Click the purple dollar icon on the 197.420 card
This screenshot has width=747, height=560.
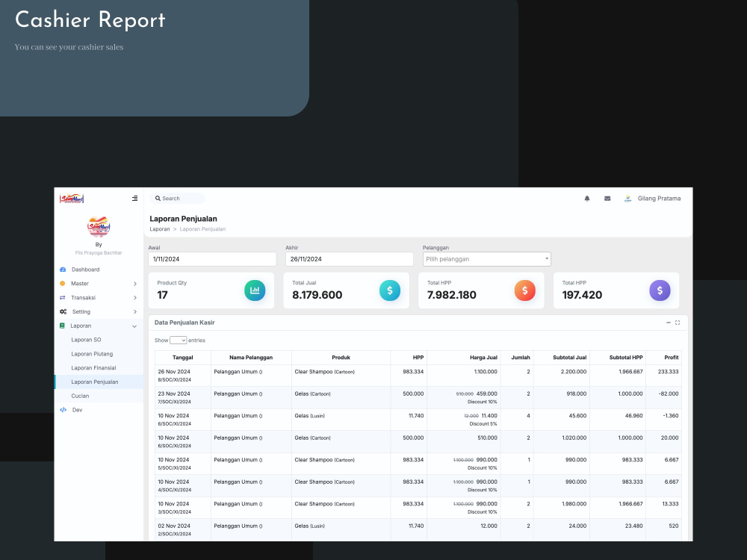click(x=660, y=290)
